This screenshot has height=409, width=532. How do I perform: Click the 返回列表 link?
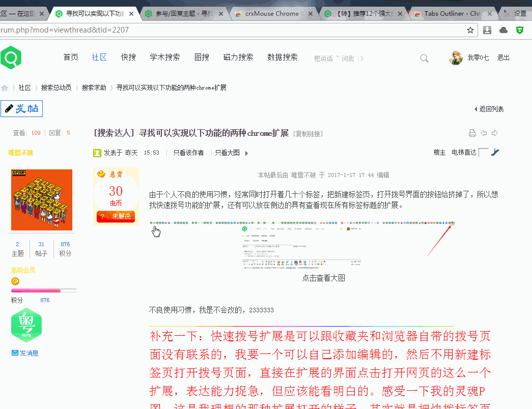(x=489, y=109)
